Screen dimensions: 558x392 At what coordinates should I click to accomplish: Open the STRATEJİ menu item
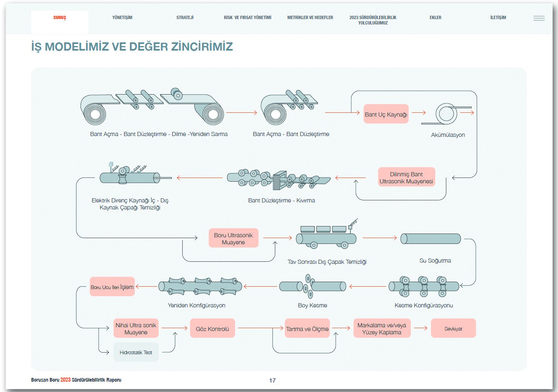point(185,17)
